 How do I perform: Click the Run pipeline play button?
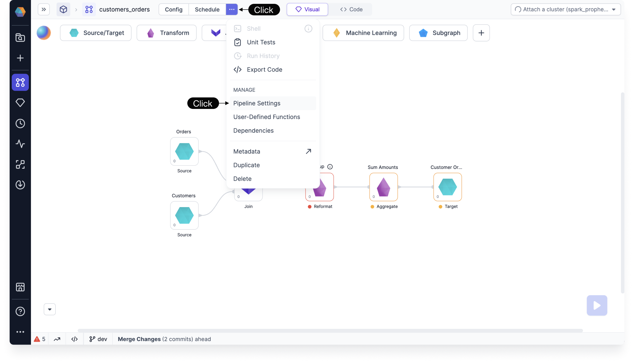click(x=597, y=305)
